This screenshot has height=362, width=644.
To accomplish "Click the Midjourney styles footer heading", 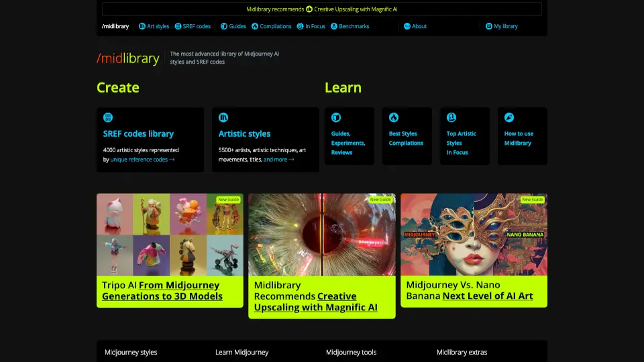I will click(131, 352).
